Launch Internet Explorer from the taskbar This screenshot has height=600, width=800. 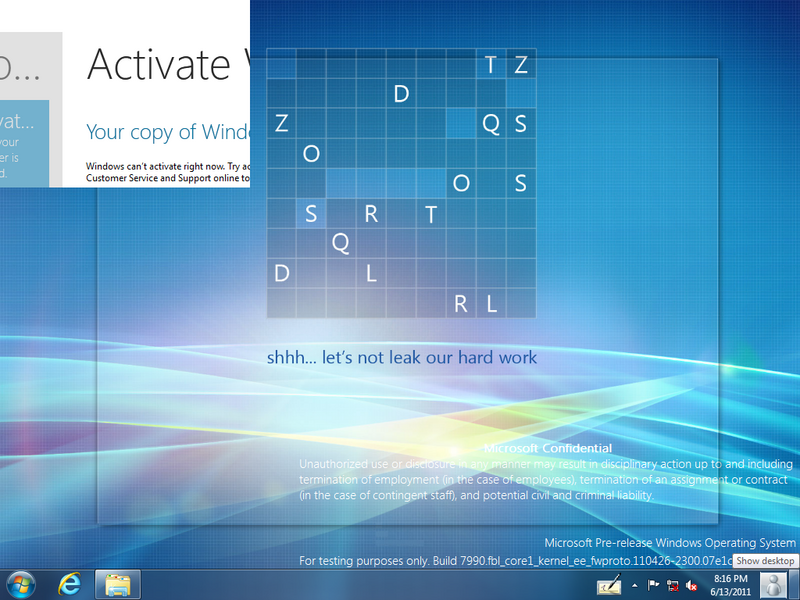coord(69,584)
